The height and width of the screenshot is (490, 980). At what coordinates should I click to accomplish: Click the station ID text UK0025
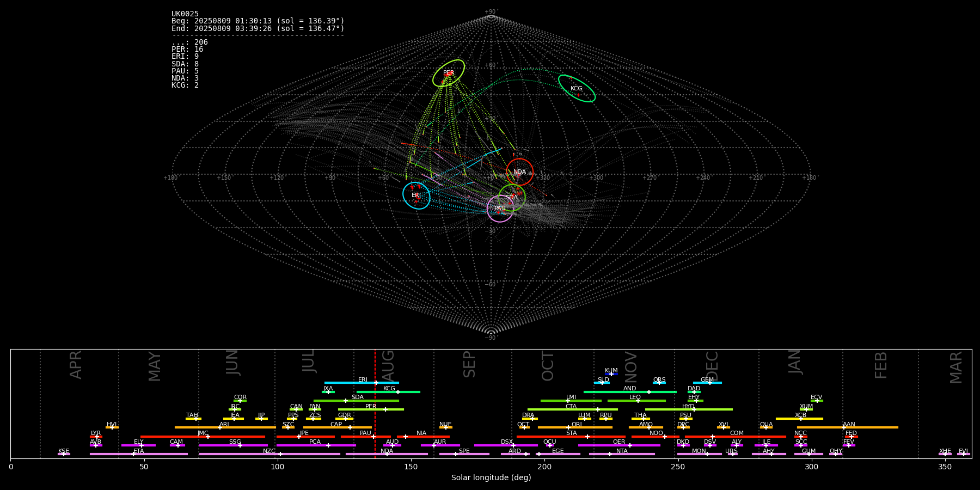click(x=185, y=14)
